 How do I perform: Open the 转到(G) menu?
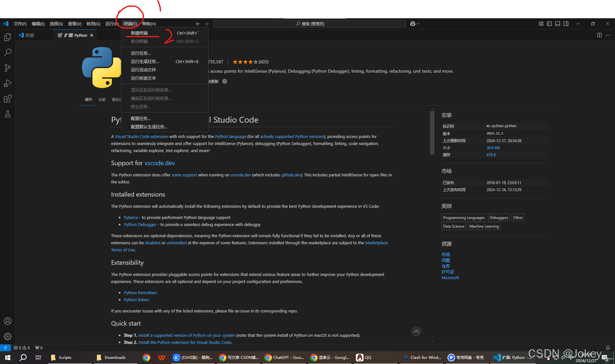pos(93,24)
